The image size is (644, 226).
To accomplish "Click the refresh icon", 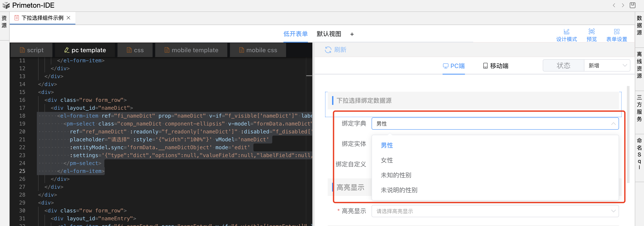I will (328, 50).
